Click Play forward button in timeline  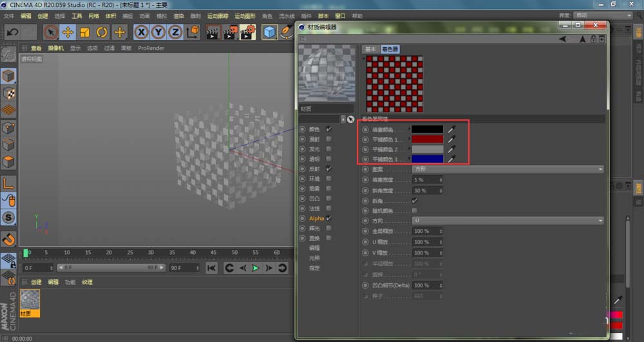(x=256, y=268)
